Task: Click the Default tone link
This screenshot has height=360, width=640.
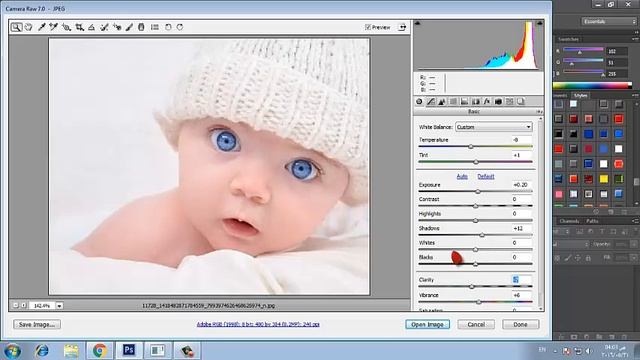Action: (486, 176)
